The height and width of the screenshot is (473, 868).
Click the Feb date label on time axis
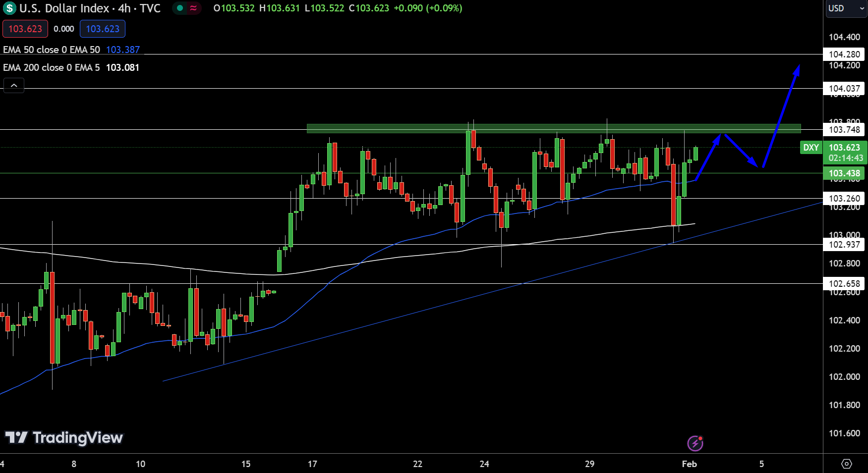(690, 464)
